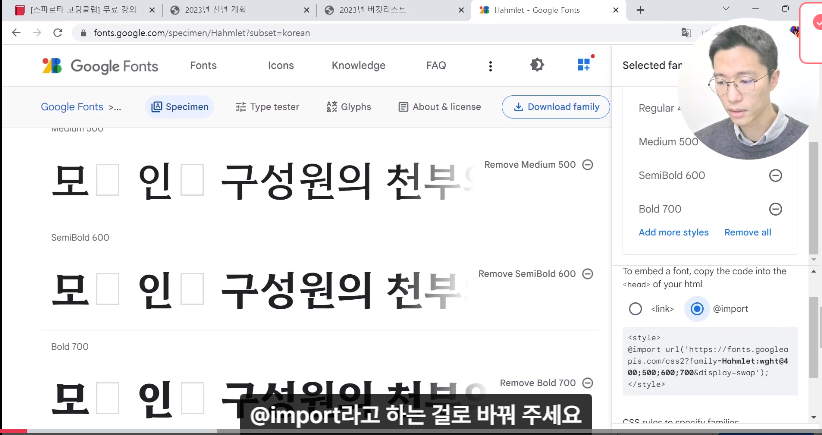Close the first browser tab

(x=152, y=10)
